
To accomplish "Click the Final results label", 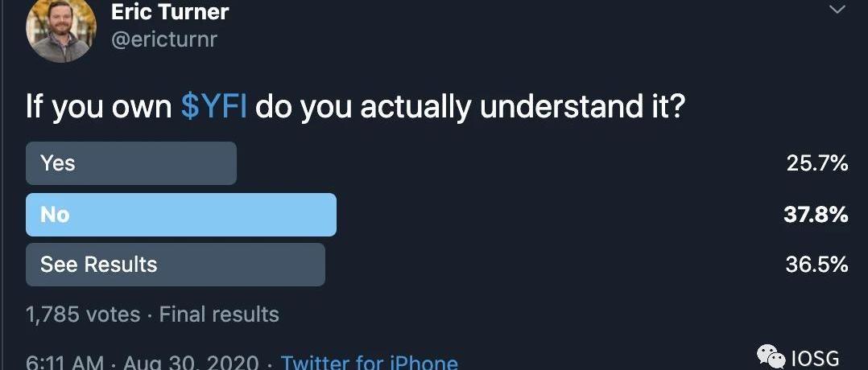I will point(219,314).
